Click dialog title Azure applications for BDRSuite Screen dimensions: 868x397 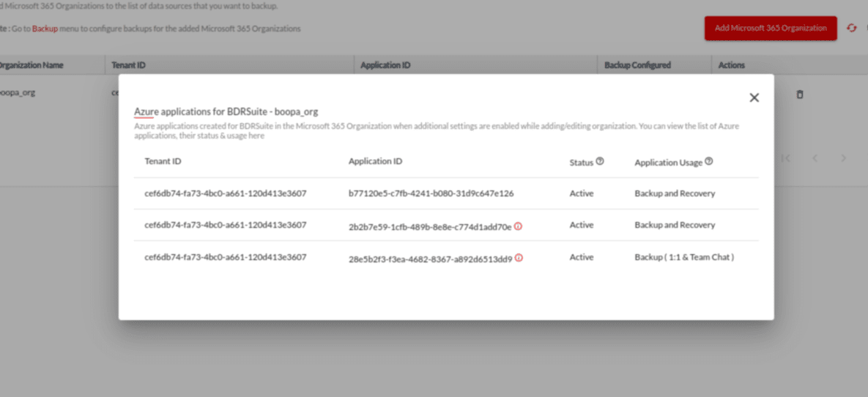click(x=226, y=112)
